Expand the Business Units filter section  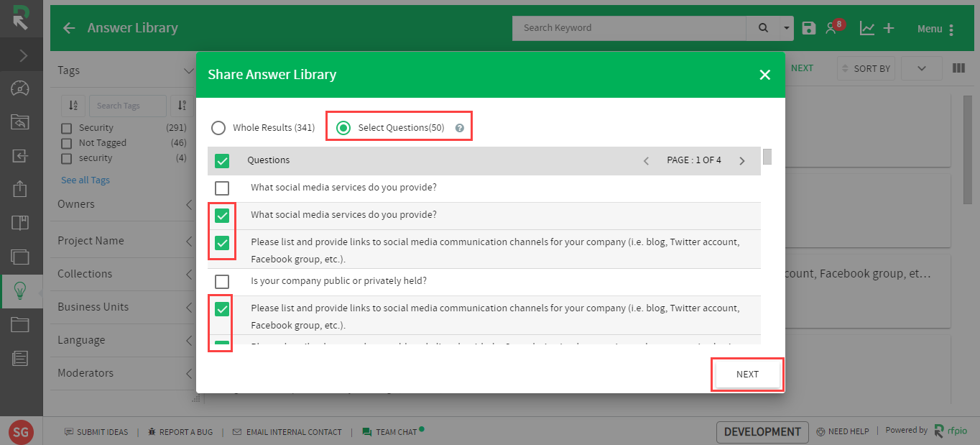click(x=188, y=307)
